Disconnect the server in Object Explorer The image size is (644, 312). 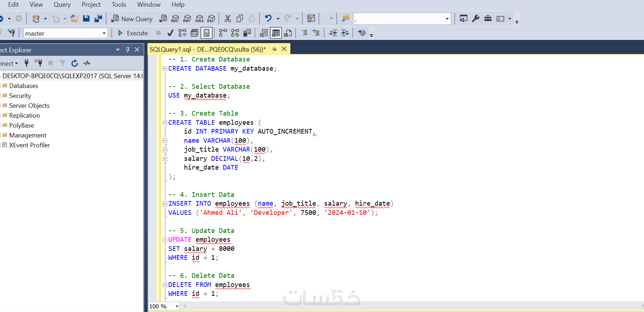click(39, 63)
